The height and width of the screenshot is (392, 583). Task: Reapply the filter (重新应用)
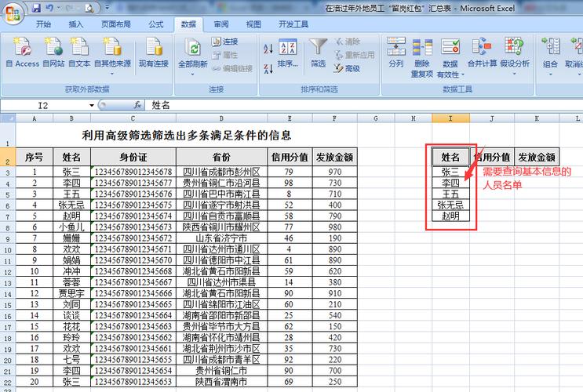point(355,55)
